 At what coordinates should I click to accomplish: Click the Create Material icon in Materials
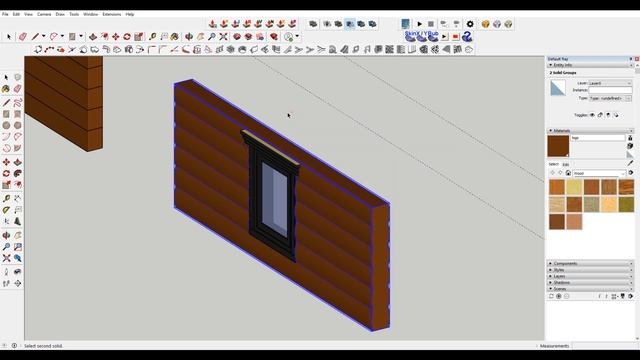coord(630,146)
